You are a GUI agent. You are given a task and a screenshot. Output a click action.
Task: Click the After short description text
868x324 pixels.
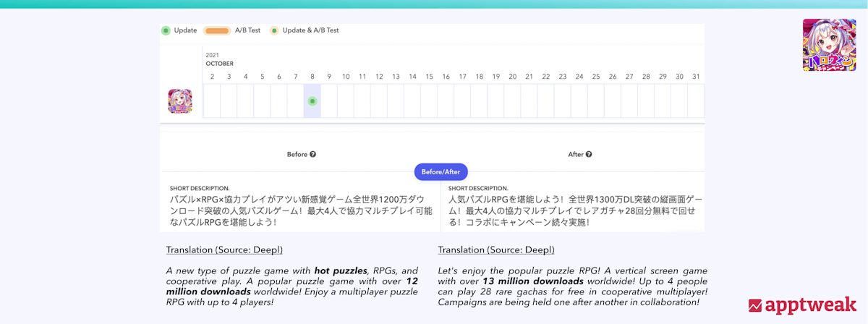click(x=575, y=210)
